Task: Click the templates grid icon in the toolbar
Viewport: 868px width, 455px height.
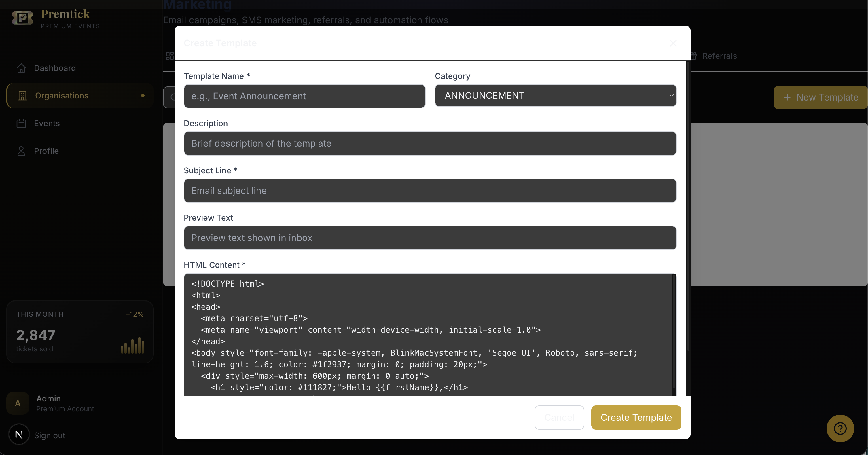Action: [170, 56]
